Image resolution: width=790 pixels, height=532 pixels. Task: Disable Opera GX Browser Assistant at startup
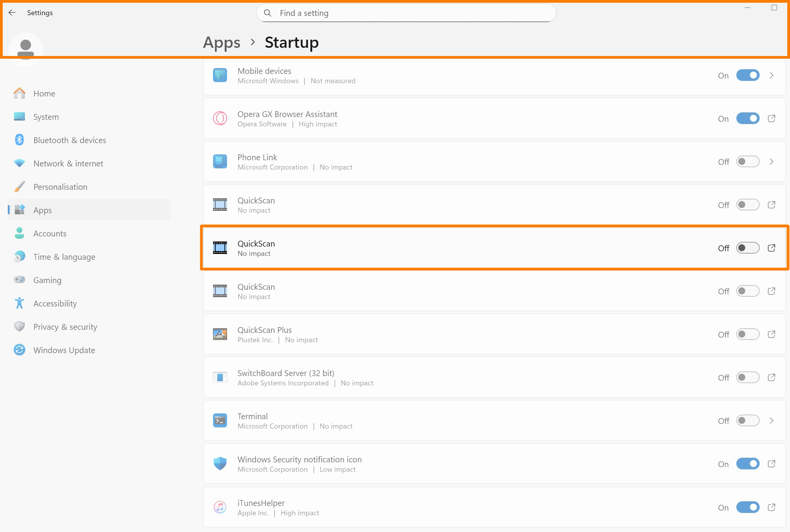tap(748, 119)
